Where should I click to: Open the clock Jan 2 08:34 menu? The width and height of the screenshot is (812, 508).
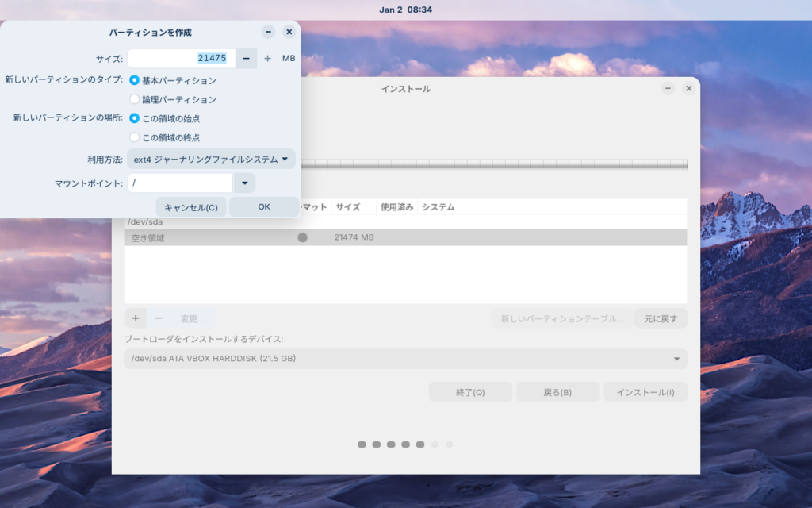pyautogui.click(x=406, y=10)
